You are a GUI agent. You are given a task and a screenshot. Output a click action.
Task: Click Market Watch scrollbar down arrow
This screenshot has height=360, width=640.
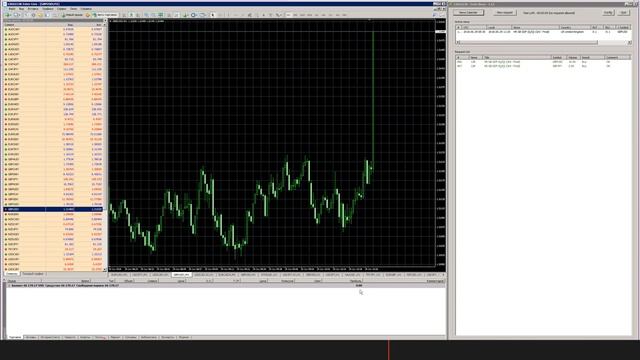tap(105, 269)
